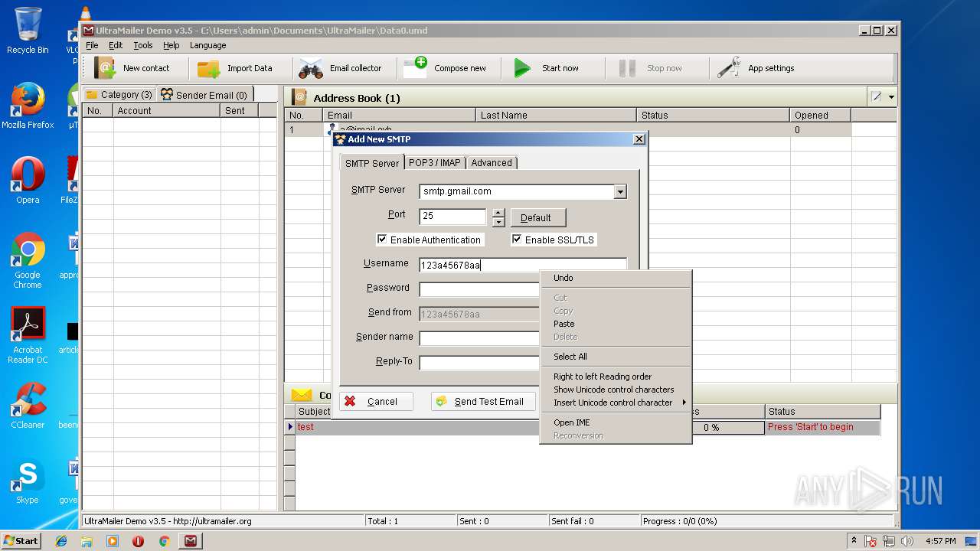980x551 pixels.
Task: Click the New contact toolbar icon
Action: tap(105, 68)
